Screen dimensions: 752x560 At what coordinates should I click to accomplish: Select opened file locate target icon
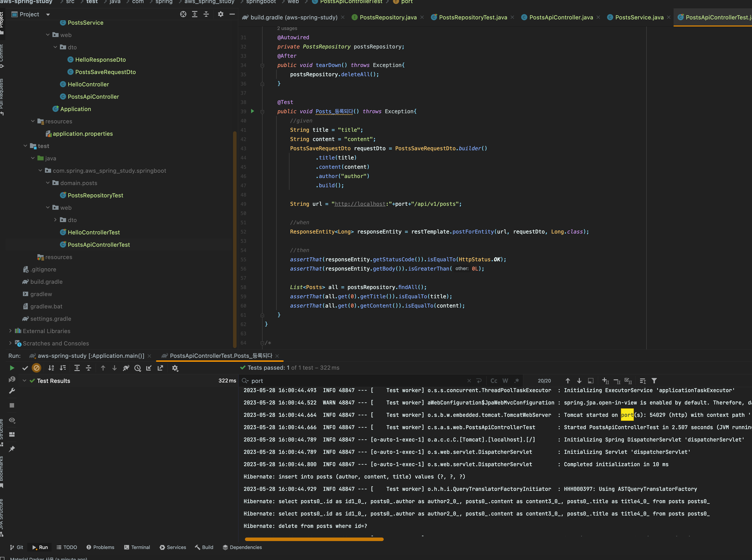pyautogui.click(x=183, y=14)
